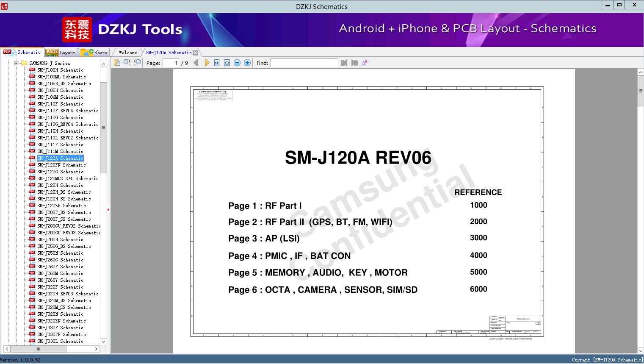The image size is (644, 364).
Task: Open SM-J320M_DS Schematic
Action: [x=64, y=300]
